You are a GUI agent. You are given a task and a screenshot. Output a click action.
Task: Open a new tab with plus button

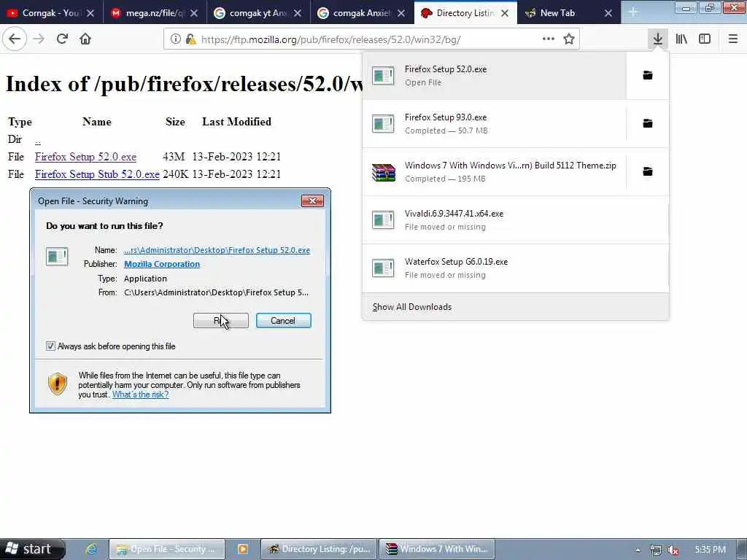point(632,12)
